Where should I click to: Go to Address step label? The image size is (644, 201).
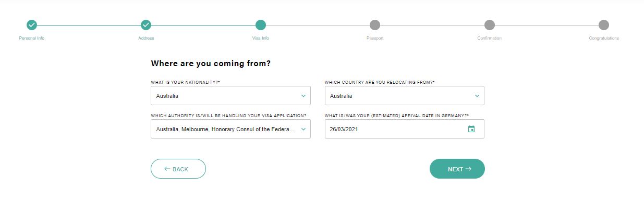click(x=146, y=39)
